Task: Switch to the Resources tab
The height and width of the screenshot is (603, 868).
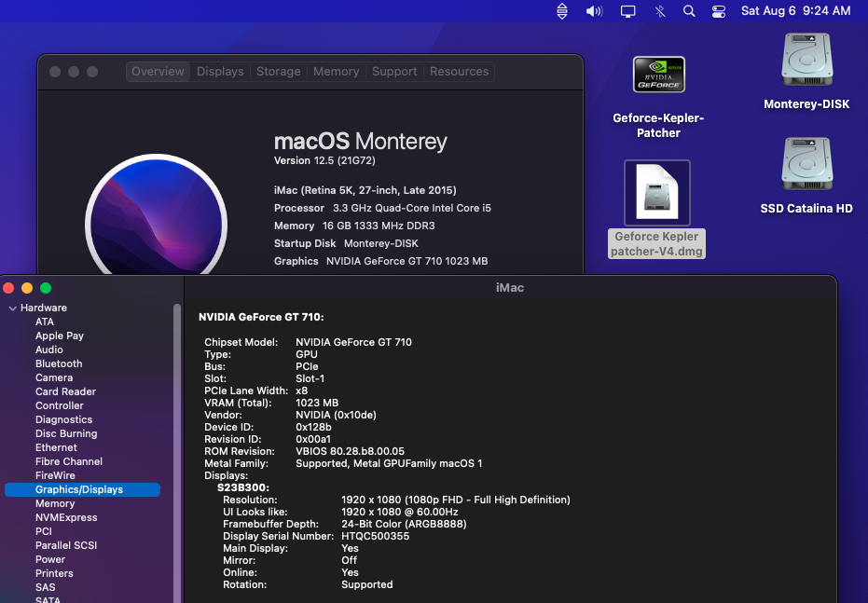Action: (x=459, y=72)
